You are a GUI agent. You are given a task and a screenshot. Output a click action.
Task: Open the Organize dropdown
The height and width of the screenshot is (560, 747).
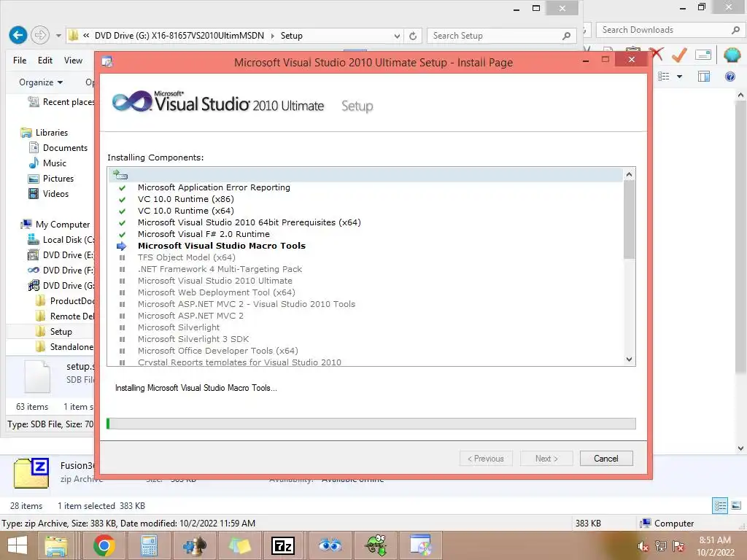click(41, 82)
